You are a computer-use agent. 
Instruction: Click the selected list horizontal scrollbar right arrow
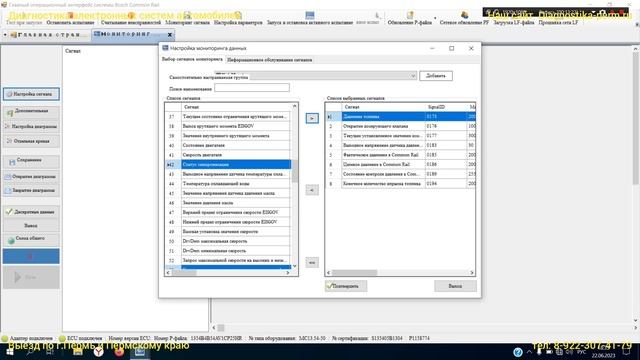(x=472, y=273)
